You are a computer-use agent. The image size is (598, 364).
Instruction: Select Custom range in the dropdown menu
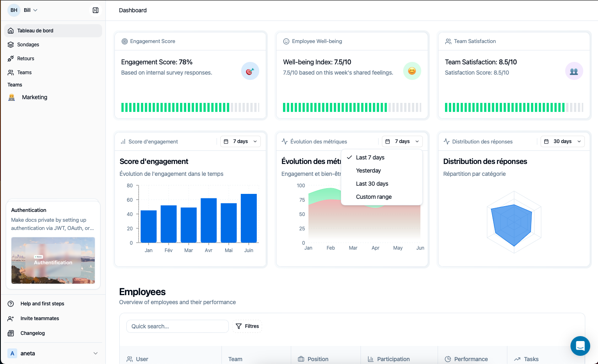(x=373, y=196)
